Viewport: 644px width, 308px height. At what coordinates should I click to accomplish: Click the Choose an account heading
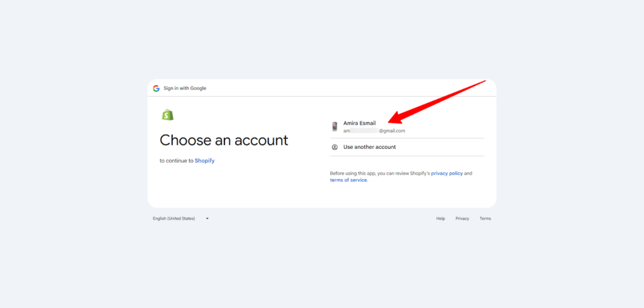tap(224, 140)
